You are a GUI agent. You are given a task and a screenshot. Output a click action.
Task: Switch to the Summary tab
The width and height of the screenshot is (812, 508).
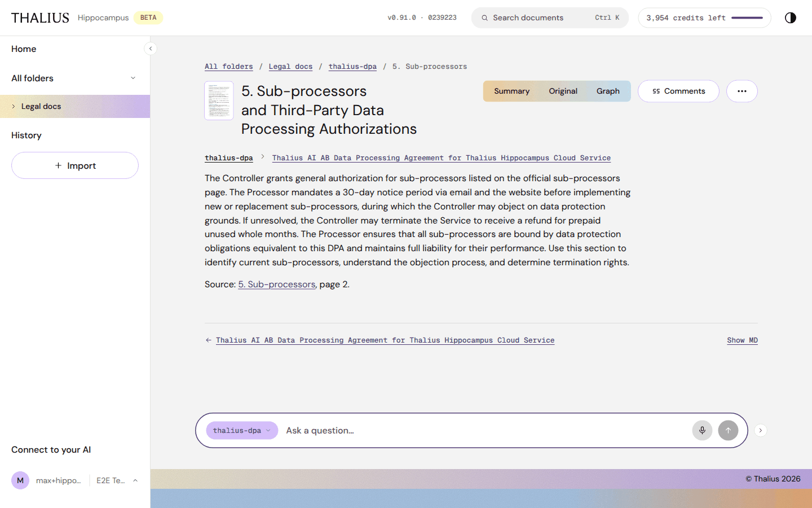point(511,91)
